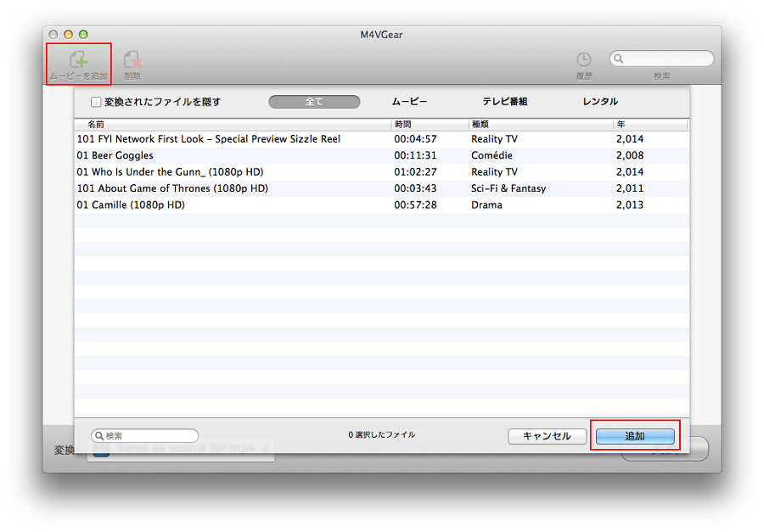This screenshot has width=764, height=532.
Task: Select 01 Camille (1080p HD) row
Action: [x=131, y=205]
